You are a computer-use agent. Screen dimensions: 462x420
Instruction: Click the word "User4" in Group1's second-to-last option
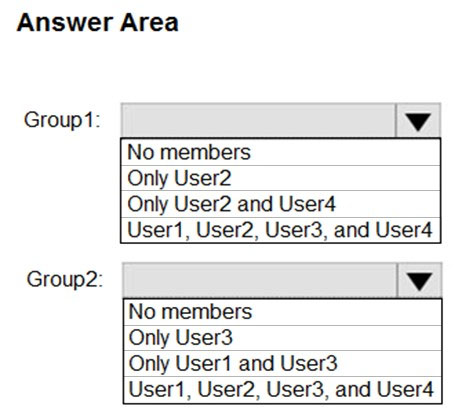[307, 204]
